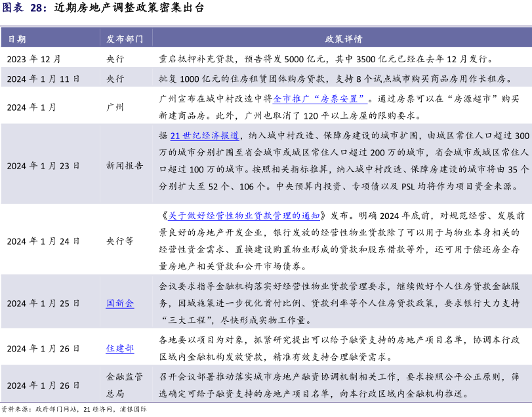Select the "广州" department cell

point(115,107)
